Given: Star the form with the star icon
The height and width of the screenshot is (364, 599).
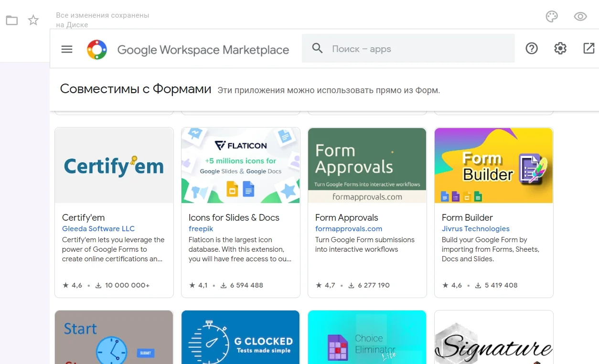Looking at the screenshot, I should pyautogui.click(x=33, y=20).
